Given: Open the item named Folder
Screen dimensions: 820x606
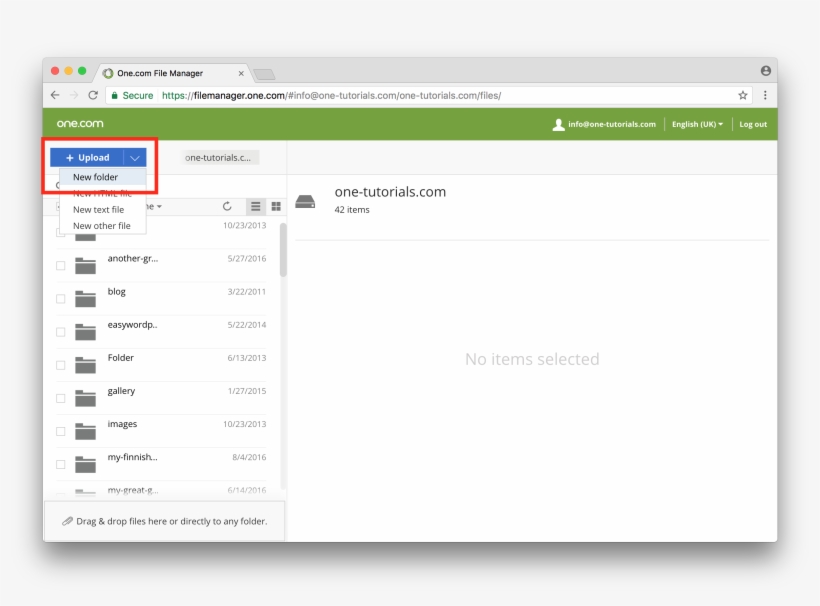Looking at the screenshot, I should pos(121,358).
